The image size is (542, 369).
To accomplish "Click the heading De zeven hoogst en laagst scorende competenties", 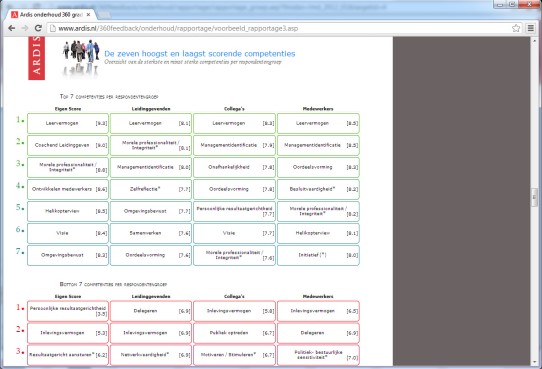I will click(200, 54).
